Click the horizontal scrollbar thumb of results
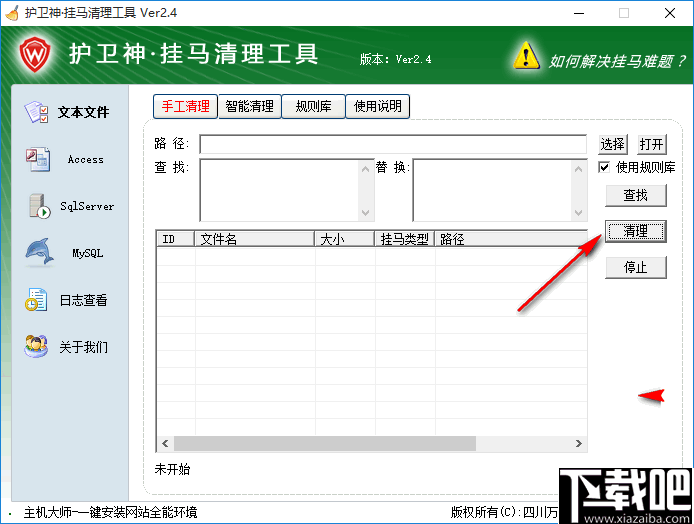The width and height of the screenshot is (694, 524). [325, 443]
